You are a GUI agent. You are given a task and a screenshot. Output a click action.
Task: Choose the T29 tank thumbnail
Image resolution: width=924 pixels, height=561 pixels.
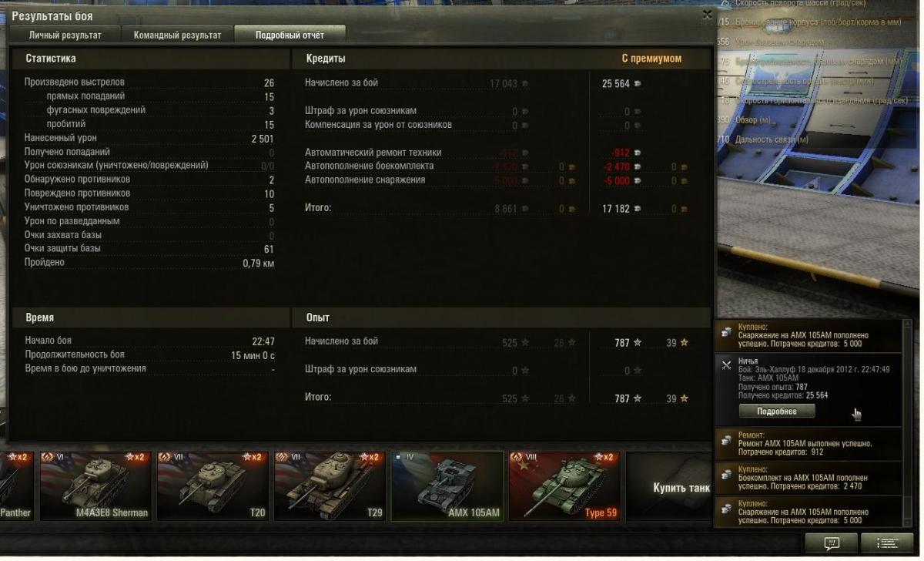pos(329,486)
